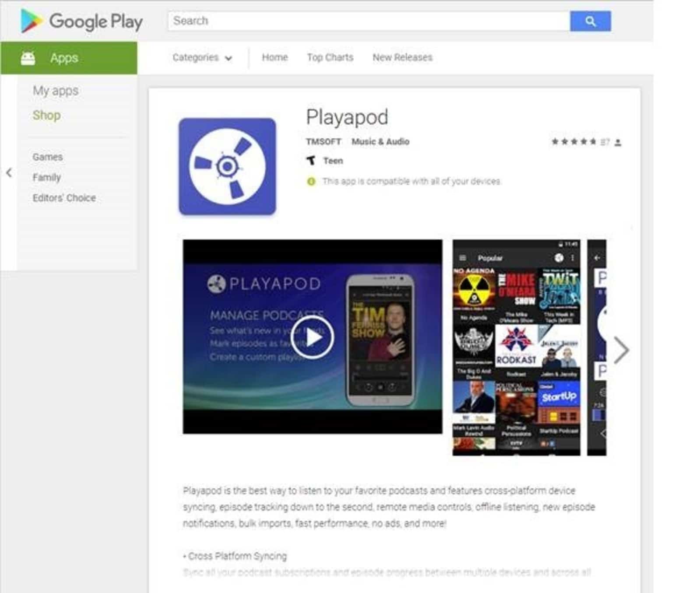Select Shop in the sidebar
The image size is (700, 593).
(46, 115)
